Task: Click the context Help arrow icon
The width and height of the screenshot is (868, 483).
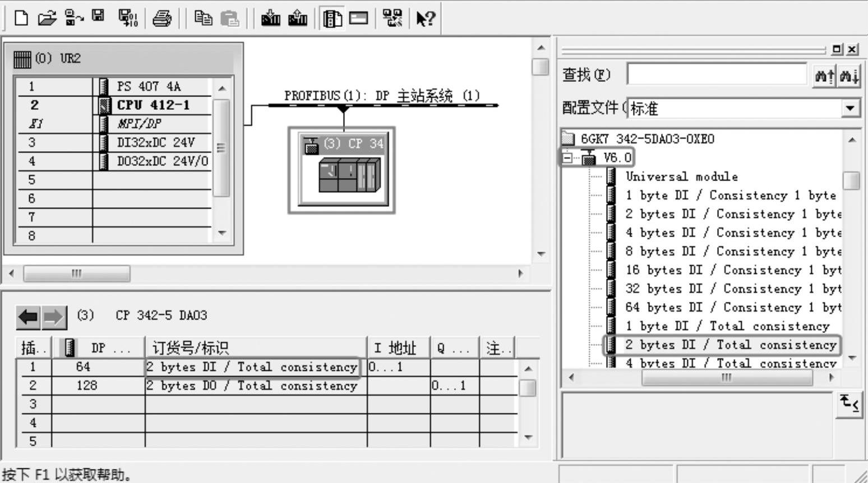Action: [426, 18]
